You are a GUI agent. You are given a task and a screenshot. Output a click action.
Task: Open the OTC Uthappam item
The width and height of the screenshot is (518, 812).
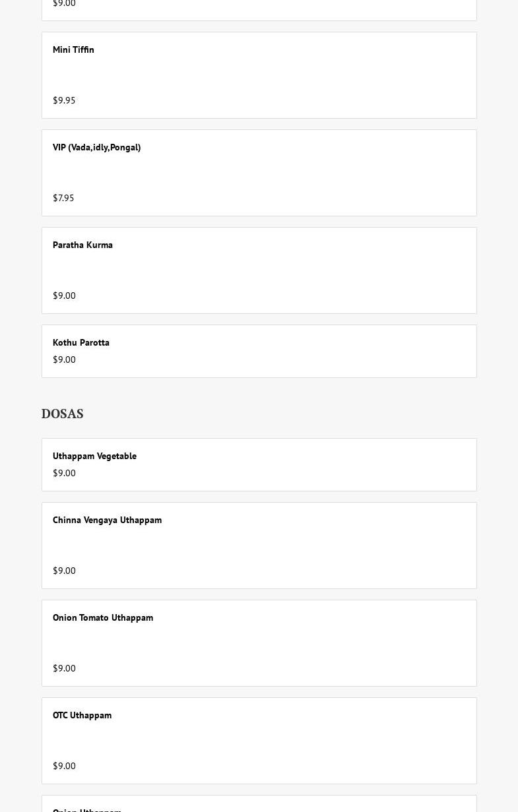pyautogui.click(x=82, y=716)
